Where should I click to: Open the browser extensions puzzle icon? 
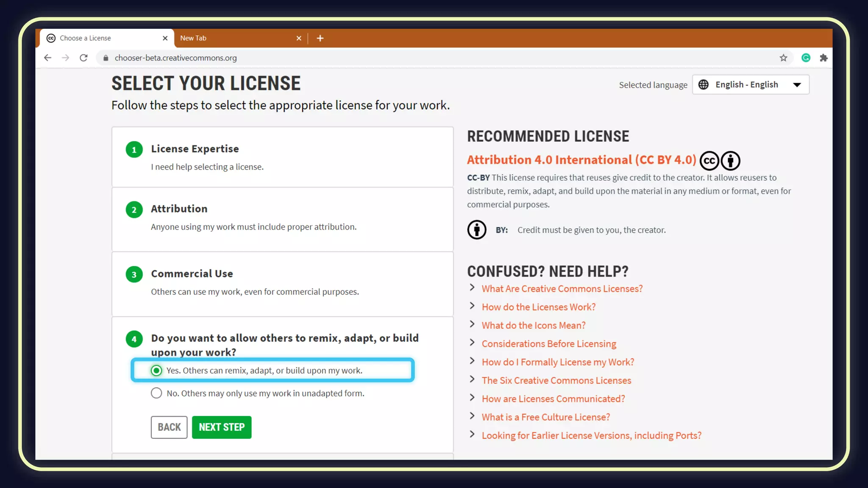(823, 58)
